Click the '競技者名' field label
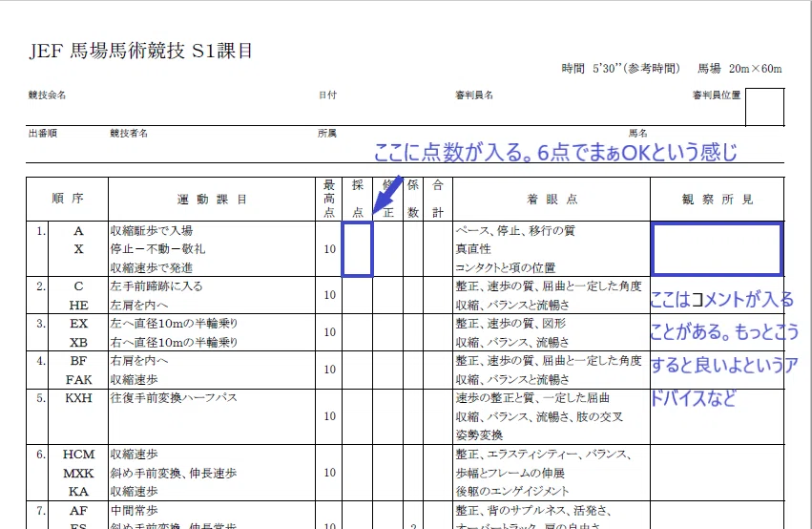This screenshot has width=812, height=529. pyautogui.click(x=129, y=133)
